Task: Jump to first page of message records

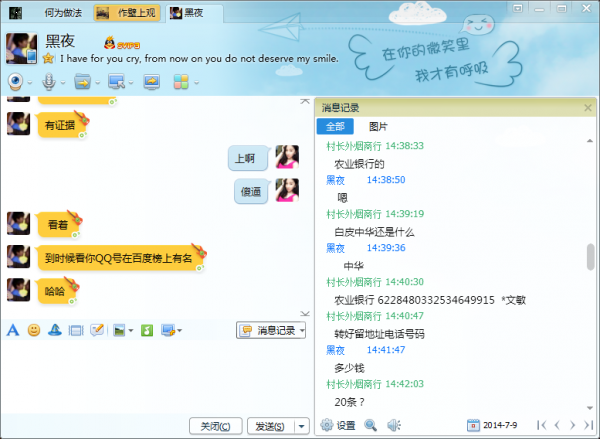Action: 541,425
